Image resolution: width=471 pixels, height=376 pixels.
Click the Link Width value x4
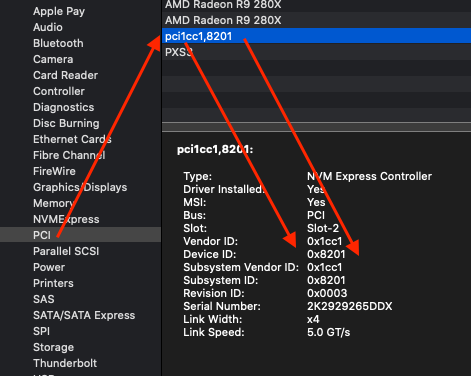313,319
